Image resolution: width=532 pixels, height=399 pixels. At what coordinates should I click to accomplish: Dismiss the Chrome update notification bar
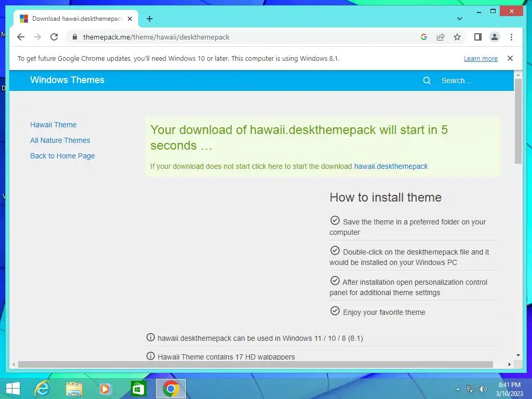(x=510, y=58)
